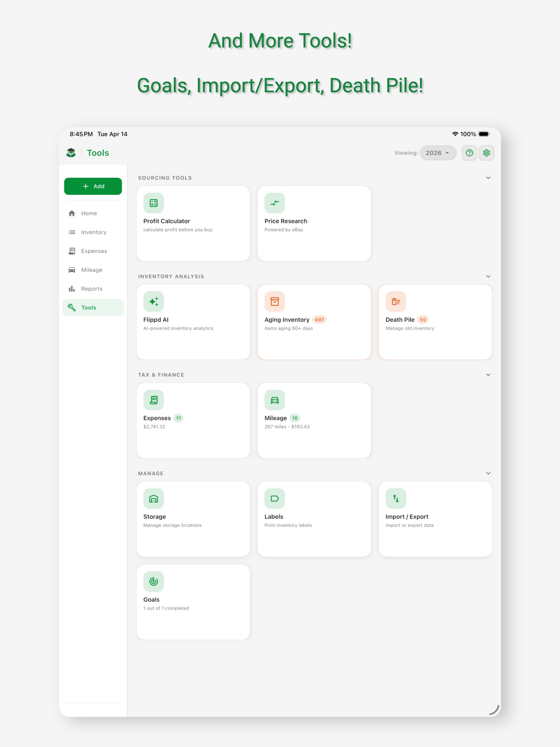560x747 pixels.
Task: Open the Flippd AI card
Action: tap(193, 322)
